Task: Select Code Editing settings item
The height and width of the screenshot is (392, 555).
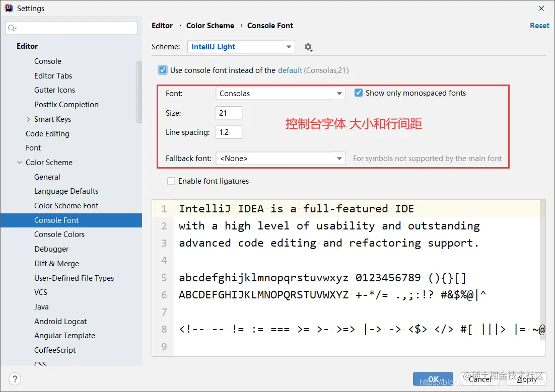Action: (x=47, y=134)
